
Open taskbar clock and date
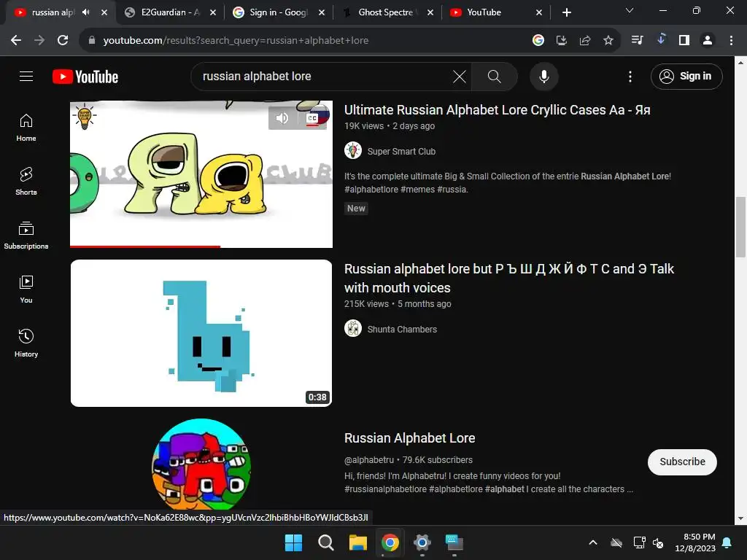[695, 542]
